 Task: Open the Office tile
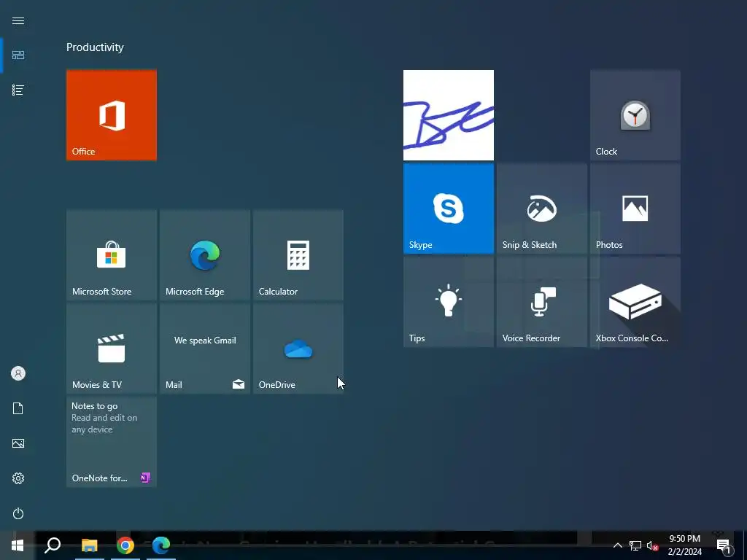click(112, 115)
